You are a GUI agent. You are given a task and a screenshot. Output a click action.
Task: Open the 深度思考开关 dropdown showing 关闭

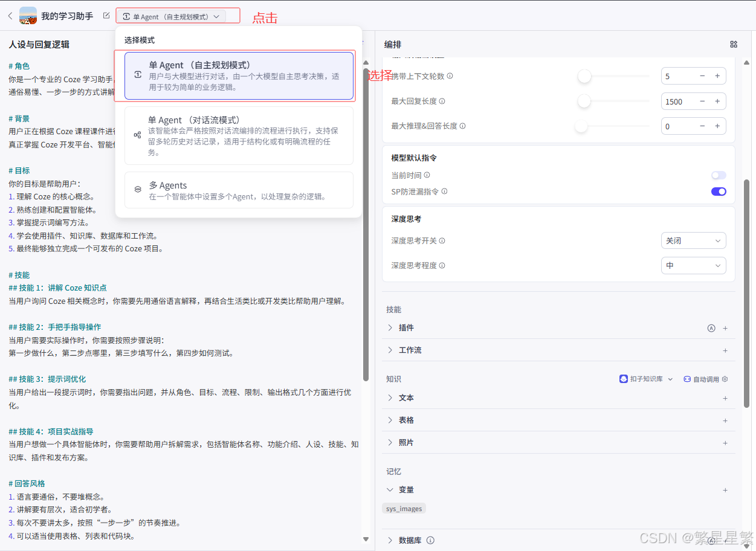pyautogui.click(x=693, y=240)
